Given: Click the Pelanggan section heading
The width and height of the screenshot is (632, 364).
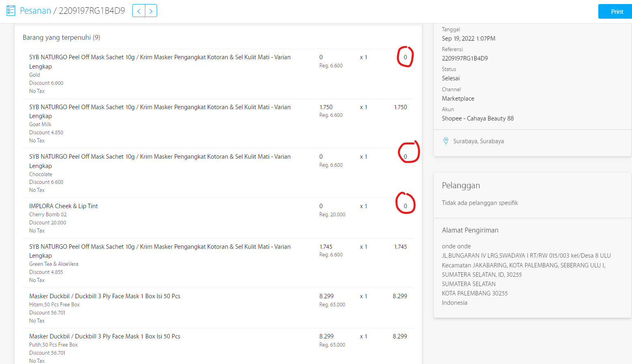Looking at the screenshot, I should pyautogui.click(x=461, y=185).
